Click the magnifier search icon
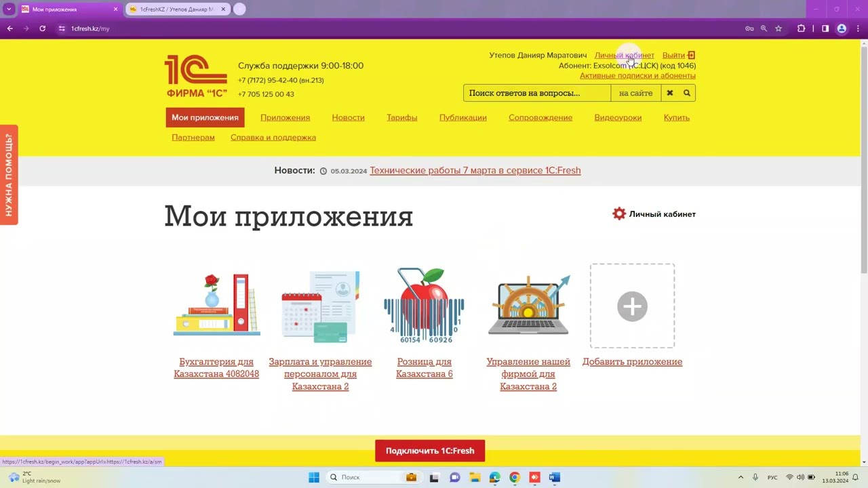 click(687, 93)
